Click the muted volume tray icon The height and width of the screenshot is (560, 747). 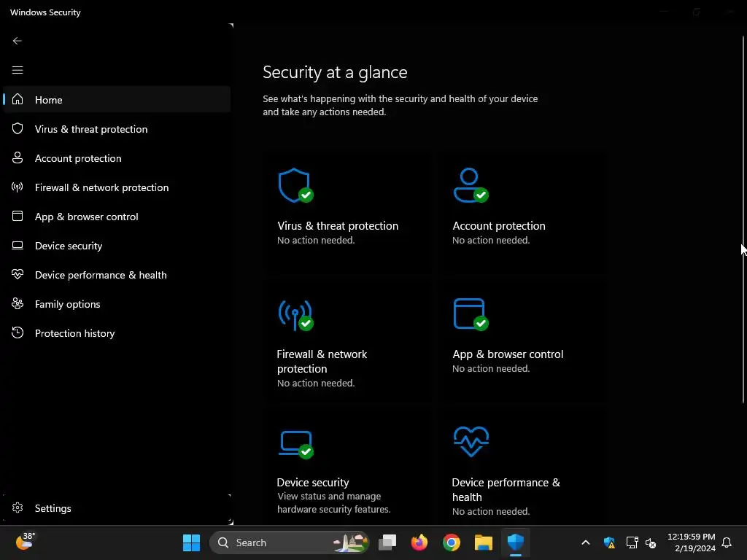(651, 542)
